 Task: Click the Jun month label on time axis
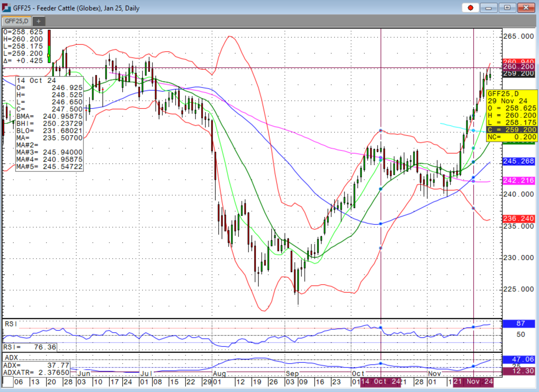[84, 374]
